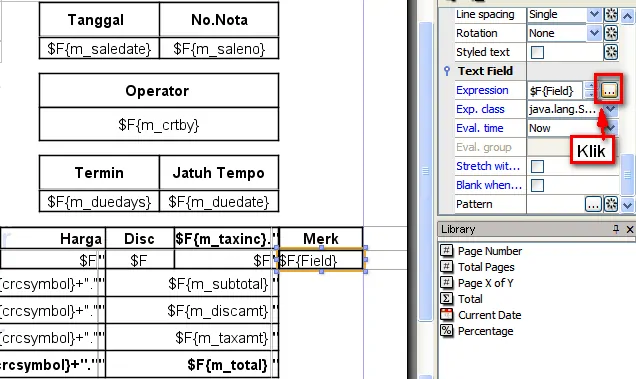
Task: Pin the Library panel
Action: point(616,229)
